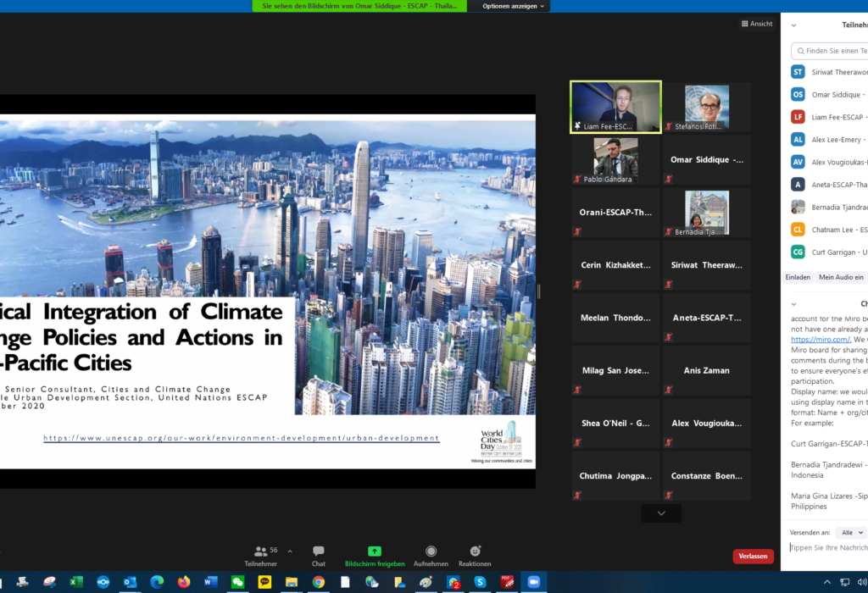Launch Google Chrome from the taskbar

click(319, 584)
